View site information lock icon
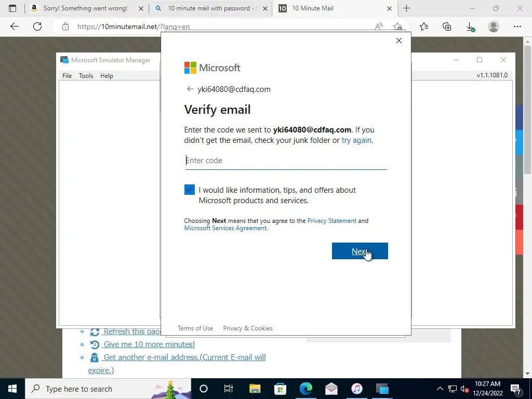This screenshot has width=532, height=399. [65, 26]
